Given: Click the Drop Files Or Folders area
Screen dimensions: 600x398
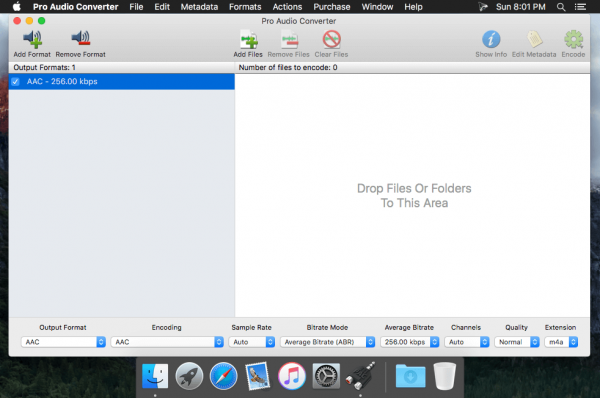Looking at the screenshot, I should [x=412, y=195].
